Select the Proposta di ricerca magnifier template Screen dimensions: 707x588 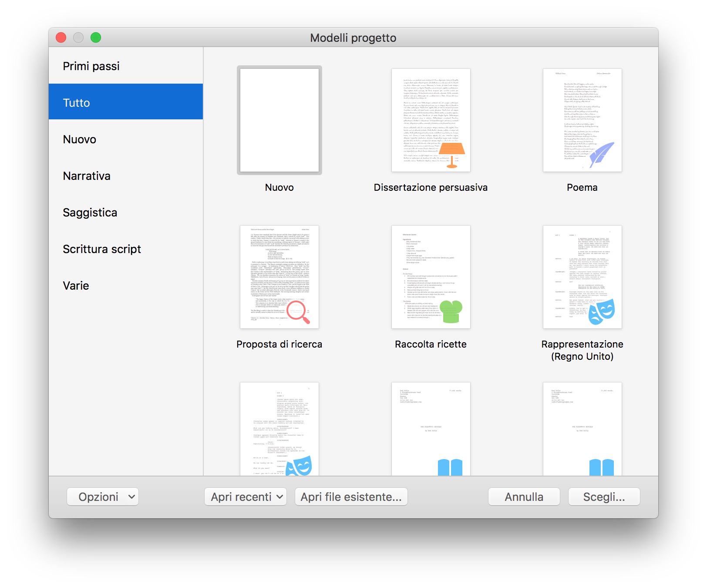click(x=279, y=277)
